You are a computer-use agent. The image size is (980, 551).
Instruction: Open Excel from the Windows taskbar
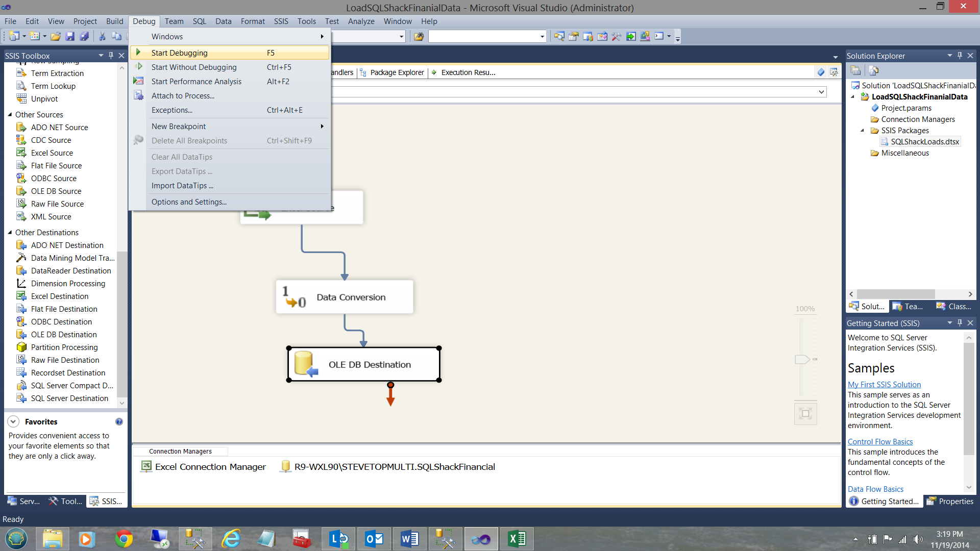(517, 539)
